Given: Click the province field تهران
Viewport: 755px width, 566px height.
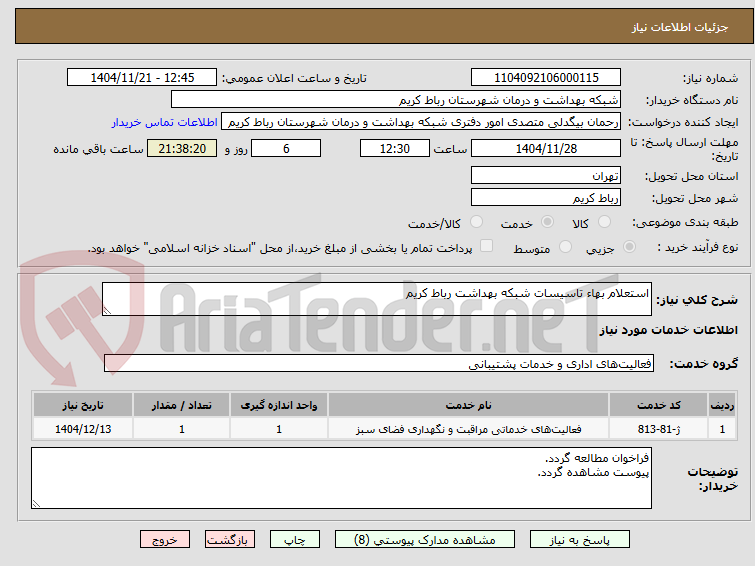Looking at the screenshot, I should 546,175.
